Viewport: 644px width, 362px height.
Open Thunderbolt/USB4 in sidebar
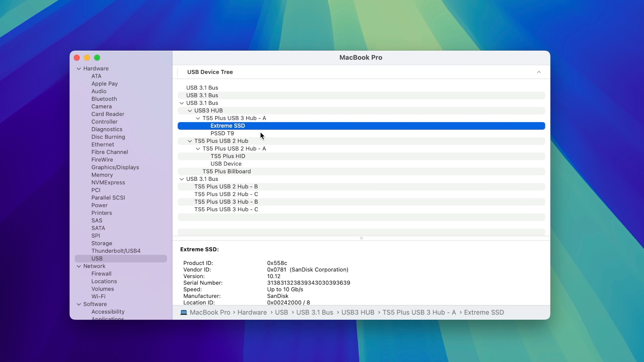[x=116, y=251]
